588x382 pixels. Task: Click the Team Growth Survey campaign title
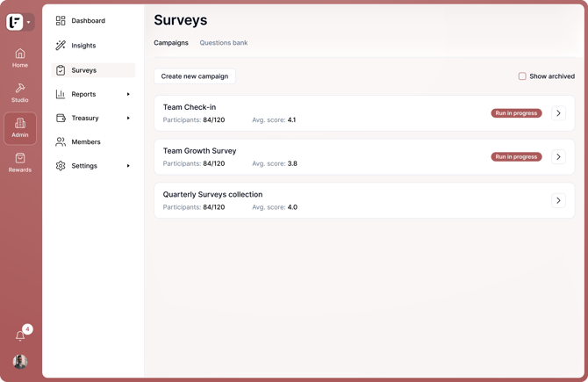[x=199, y=151]
